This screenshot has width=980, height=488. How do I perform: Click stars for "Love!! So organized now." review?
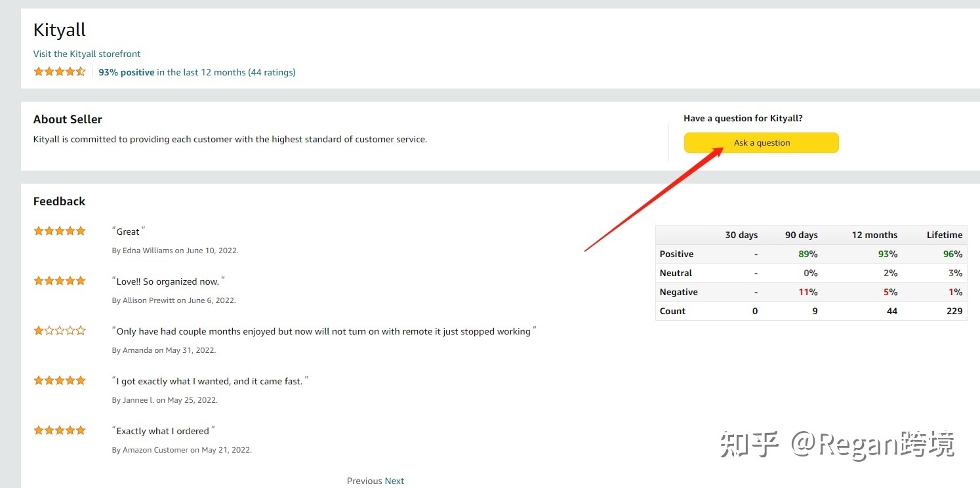[x=60, y=281]
